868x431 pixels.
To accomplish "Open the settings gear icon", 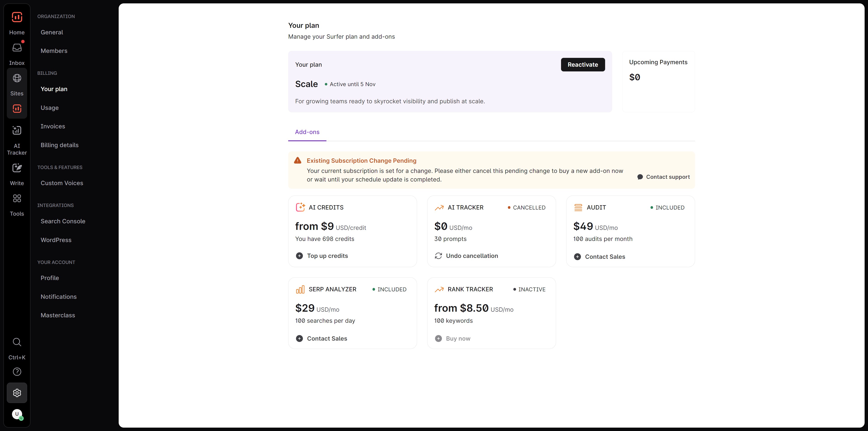I will pyautogui.click(x=17, y=393).
